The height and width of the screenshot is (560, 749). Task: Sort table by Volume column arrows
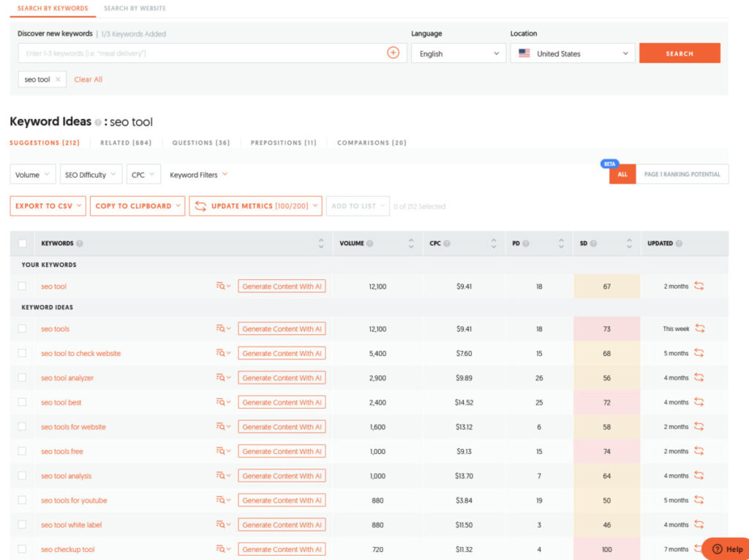click(411, 243)
